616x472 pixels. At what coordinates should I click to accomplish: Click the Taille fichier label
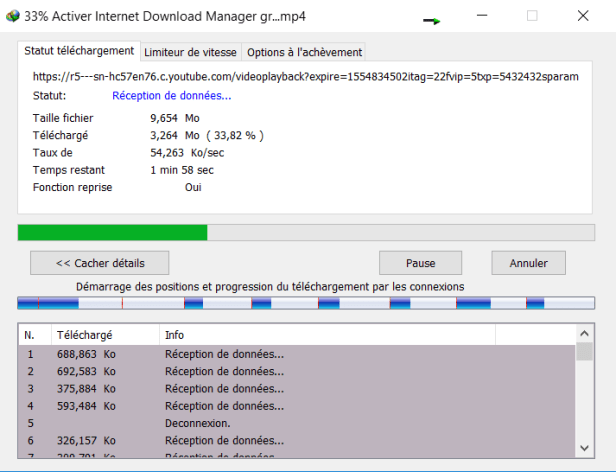63,118
